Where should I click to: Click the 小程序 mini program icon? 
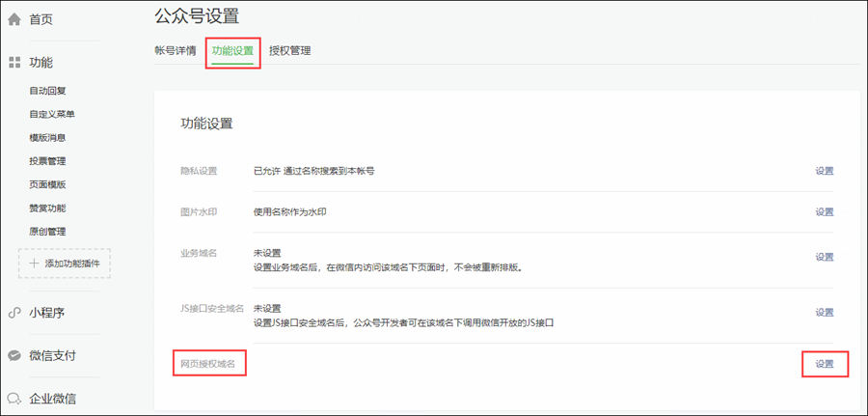[14, 313]
